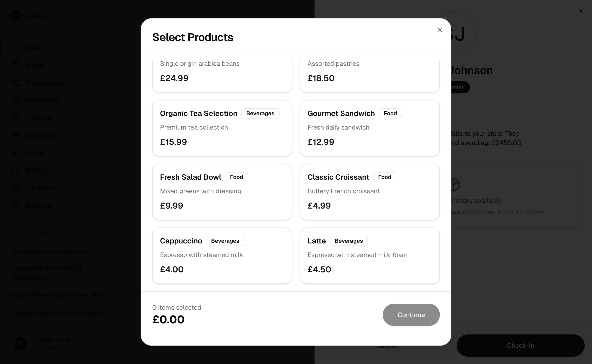Viewport: 592px width, 364px height.
Task: Click the Products box icon
Action: (x=16, y=118)
